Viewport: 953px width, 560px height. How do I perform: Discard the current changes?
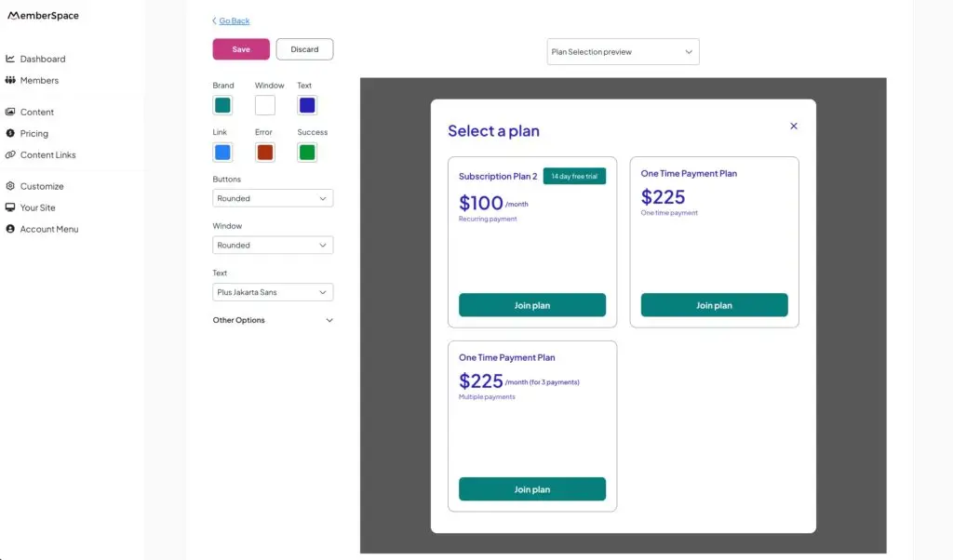pos(304,48)
